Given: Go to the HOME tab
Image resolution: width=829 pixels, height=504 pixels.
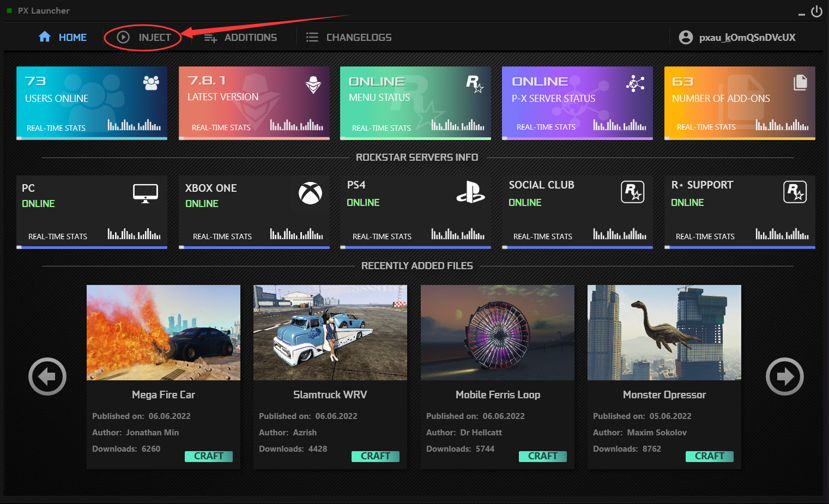Looking at the screenshot, I should pyautogui.click(x=63, y=37).
